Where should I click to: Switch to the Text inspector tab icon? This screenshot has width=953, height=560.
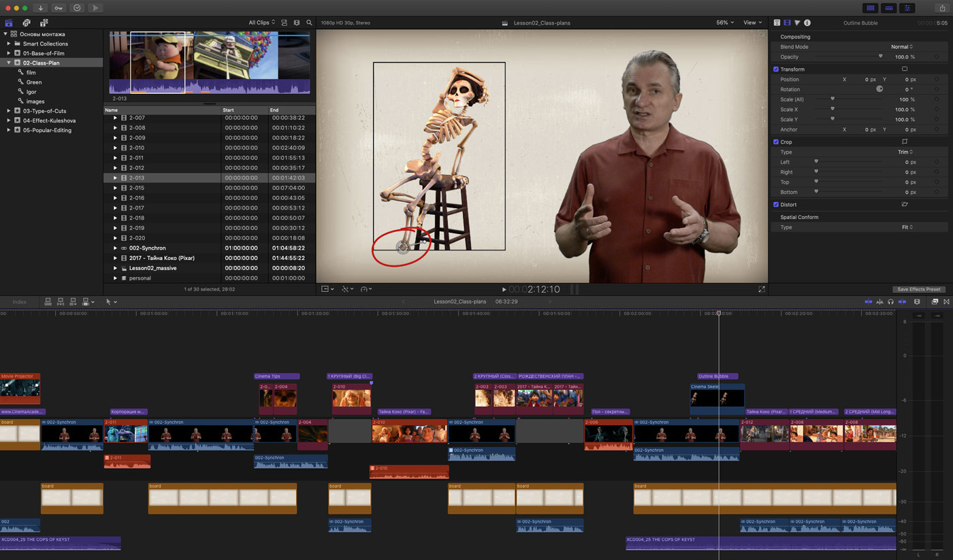coord(777,22)
